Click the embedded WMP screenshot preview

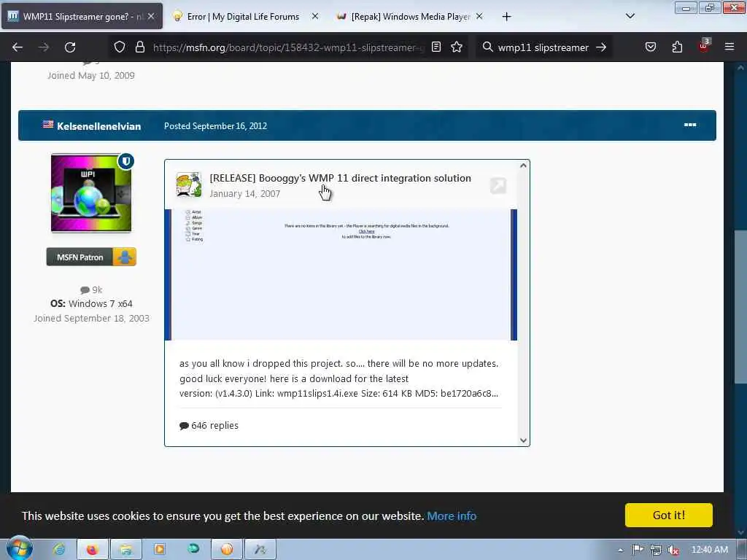[341, 275]
